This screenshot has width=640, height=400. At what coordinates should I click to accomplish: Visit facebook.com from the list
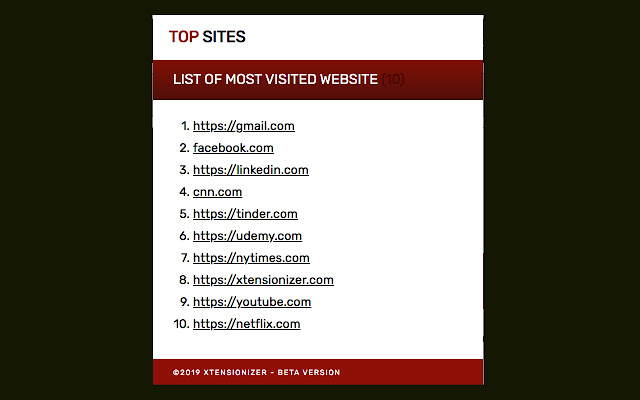pos(233,148)
